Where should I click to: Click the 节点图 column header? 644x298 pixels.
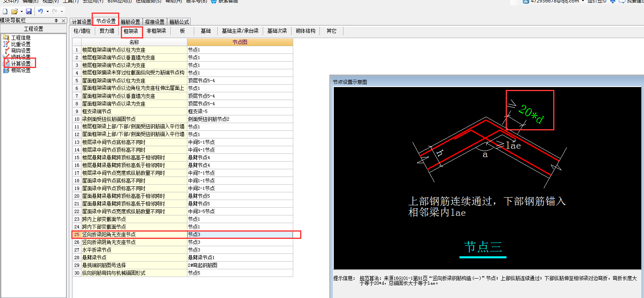pyautogui.click(x=240, y=42)
